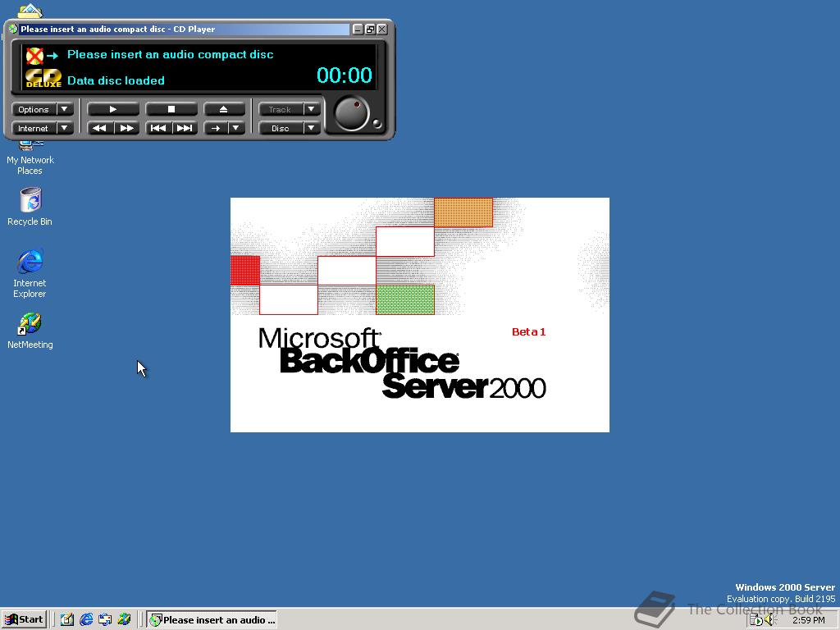
Task: Launch NetMeeting from quick launch bar
Action: pyautogui.click(x=125, y=620)
